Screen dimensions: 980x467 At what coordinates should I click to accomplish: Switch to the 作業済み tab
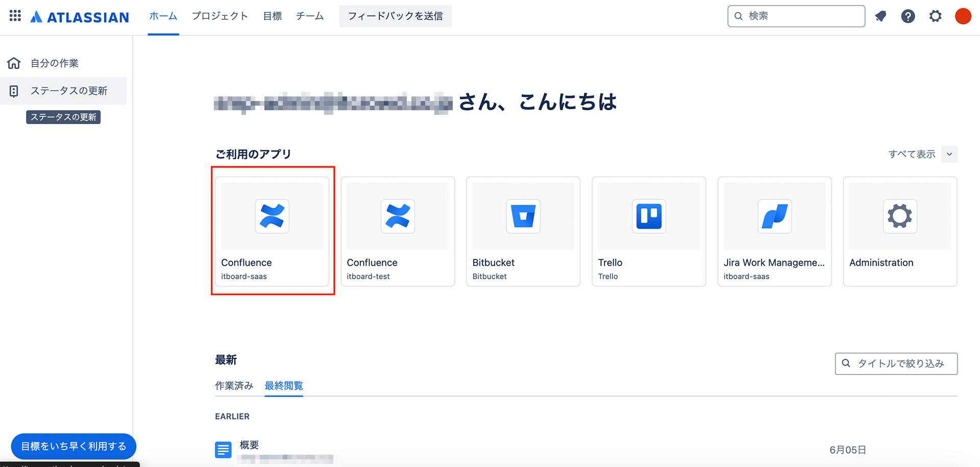point(234,386)
